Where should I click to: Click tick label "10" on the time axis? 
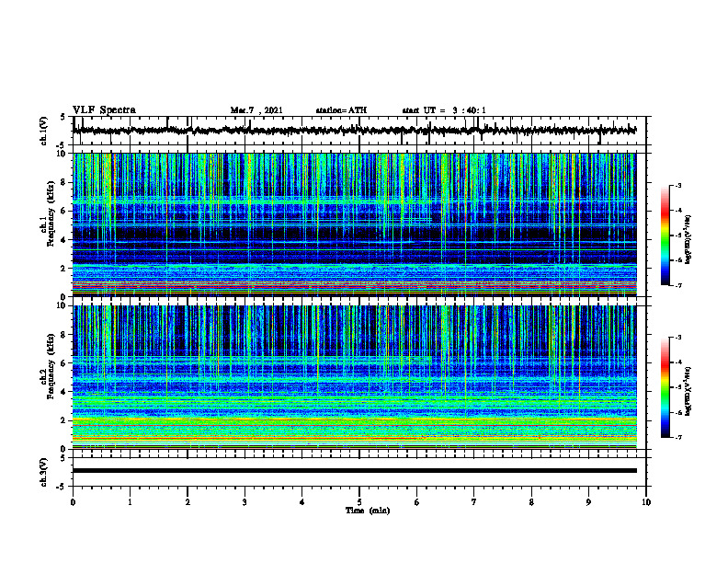(646, 502)
